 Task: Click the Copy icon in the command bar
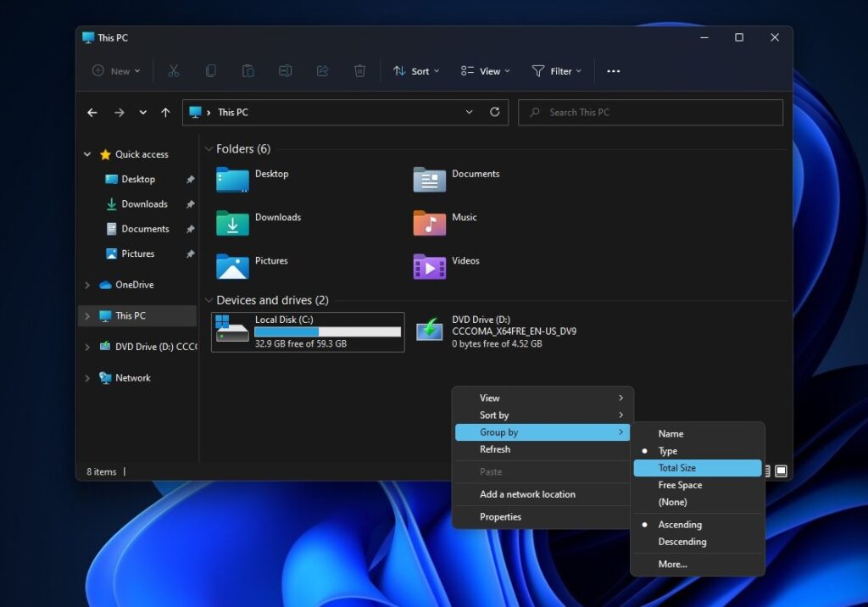[x=210, y=71]
